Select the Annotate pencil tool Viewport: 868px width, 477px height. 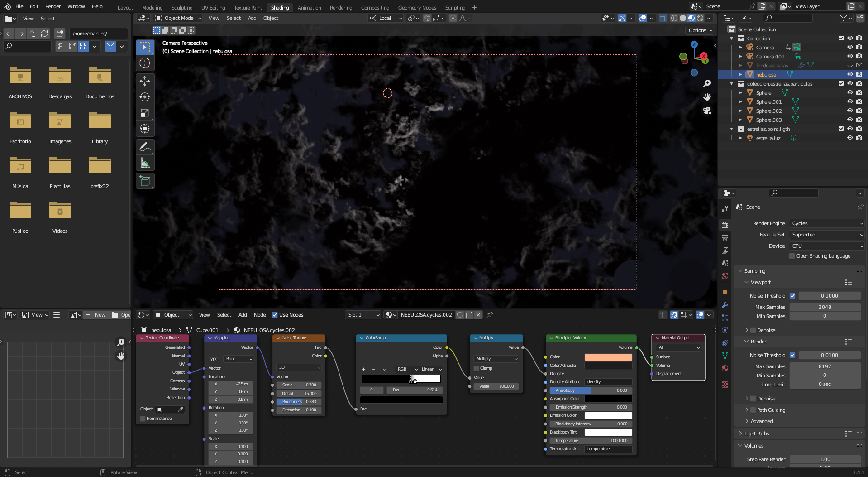(145, 147)
